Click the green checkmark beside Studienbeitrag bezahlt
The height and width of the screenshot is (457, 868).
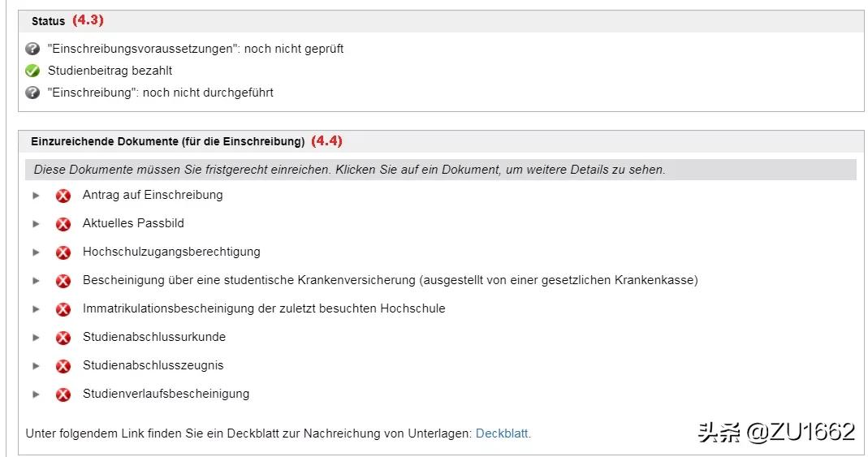(32, 71)
